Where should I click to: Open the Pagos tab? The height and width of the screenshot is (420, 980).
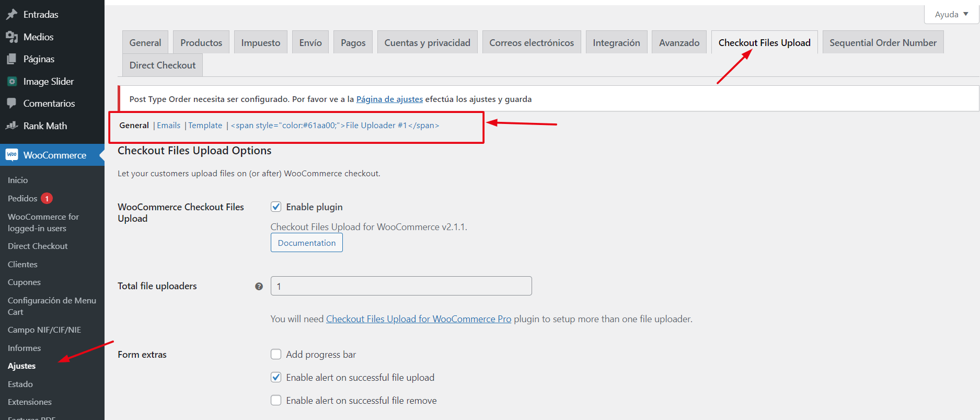pyautogui.click(x=353, y=42)
